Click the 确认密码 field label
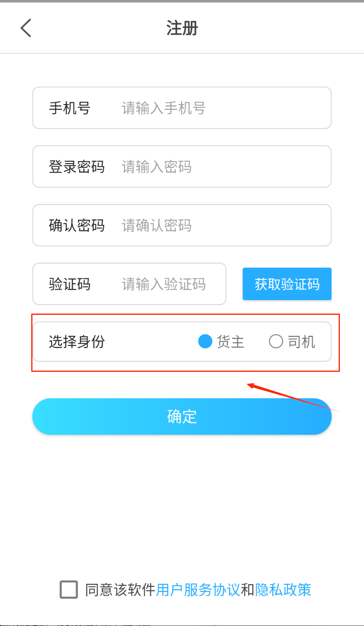Image resolution: width=364 pixels, height=626 pixels. coord(76,225)
